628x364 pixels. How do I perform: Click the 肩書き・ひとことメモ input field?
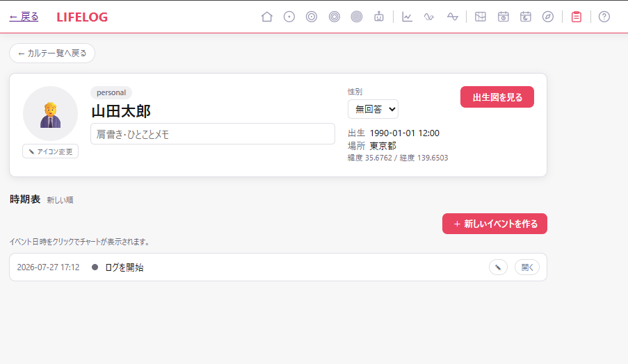[213, 134]
